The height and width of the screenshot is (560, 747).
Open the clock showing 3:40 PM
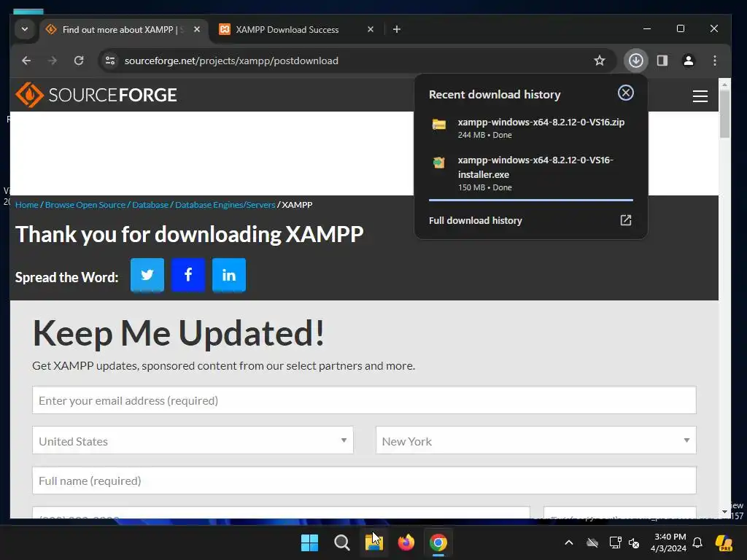(668, 542)
